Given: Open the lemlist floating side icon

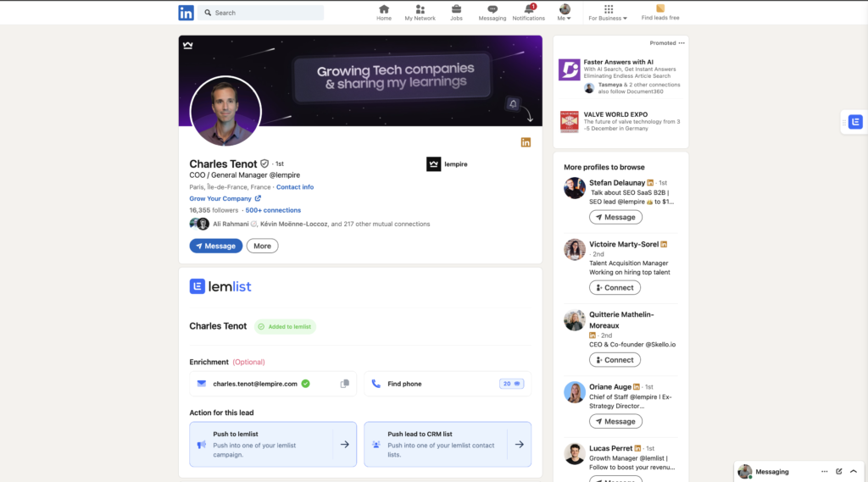Looking at the screenshot, I should tap(855, 122).
